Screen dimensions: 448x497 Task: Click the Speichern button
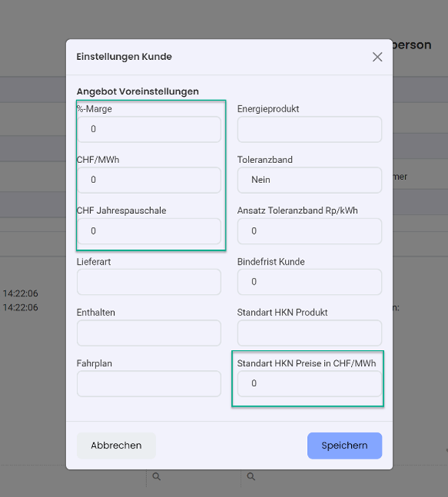pyautogui.click(x=345, y=445)
